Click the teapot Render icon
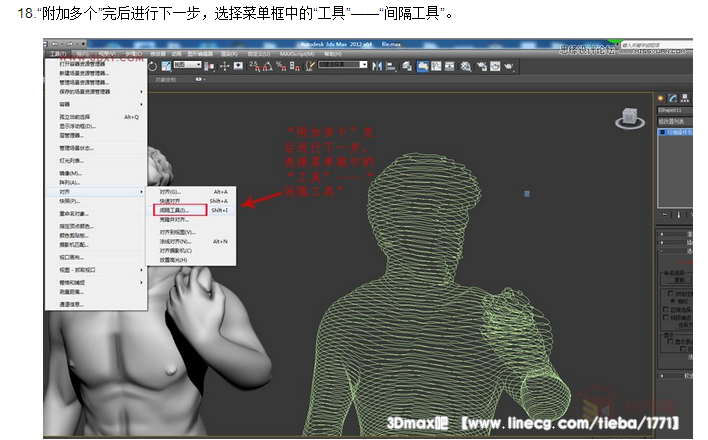The image size is (708, 440). pyautogui.click(x=510, y=66)
